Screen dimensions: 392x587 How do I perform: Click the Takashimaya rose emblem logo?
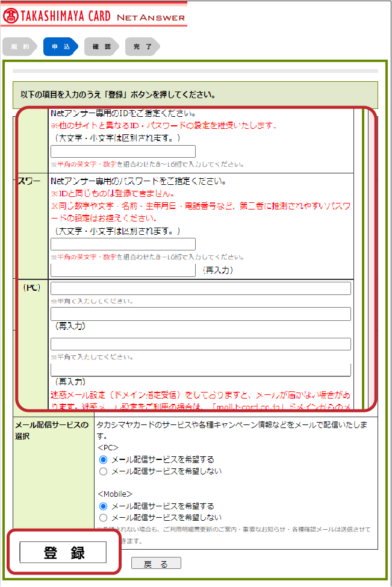[10, 16]
